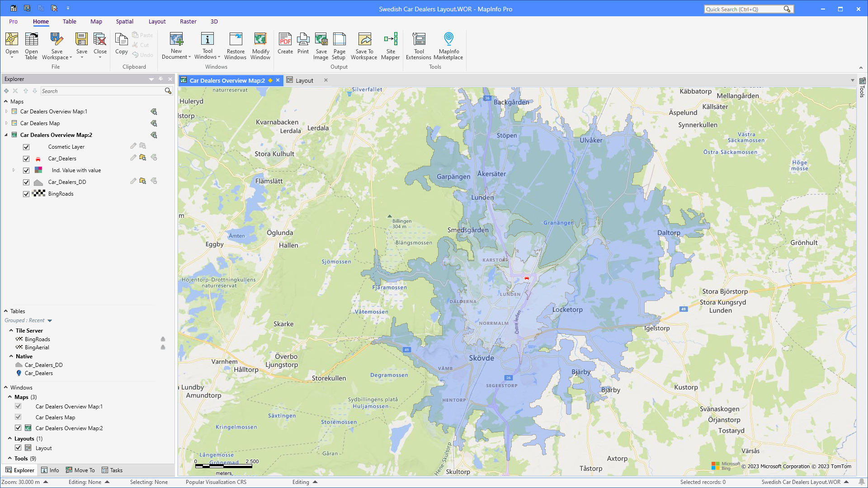868x488 pixels.
Task: Open MapInfo Marketplace
Action: pyautogui.click(x=448, y=46)
